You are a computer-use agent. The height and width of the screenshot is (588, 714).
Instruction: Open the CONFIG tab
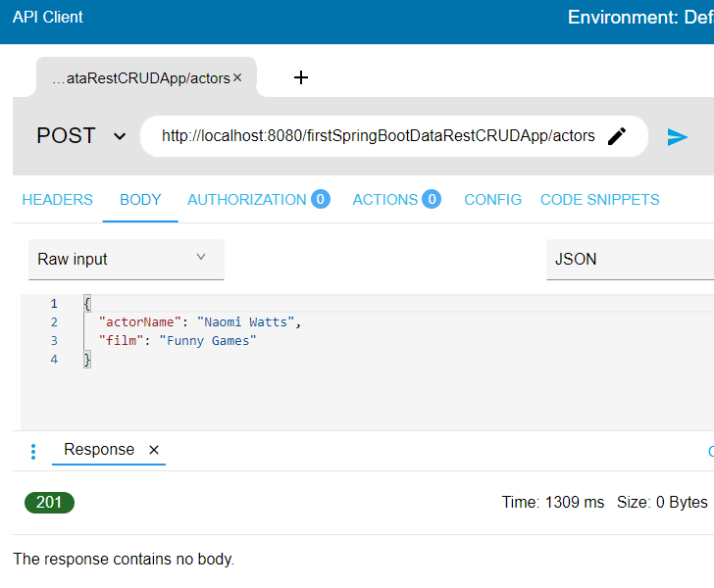click(x=492, y=200)
